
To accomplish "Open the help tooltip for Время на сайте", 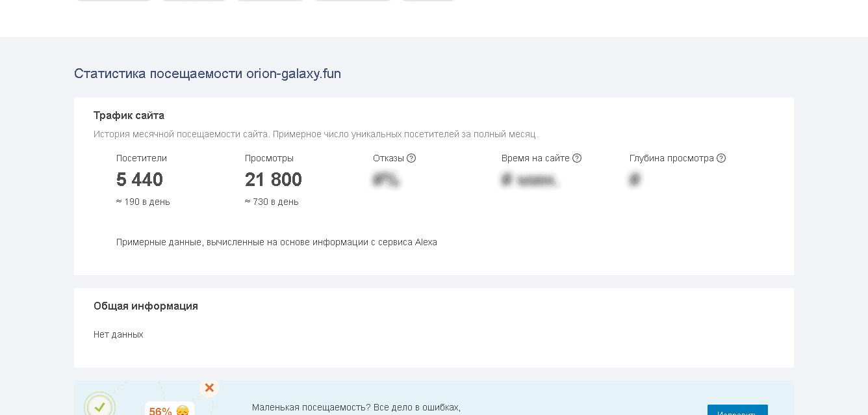I will [577, 158].
